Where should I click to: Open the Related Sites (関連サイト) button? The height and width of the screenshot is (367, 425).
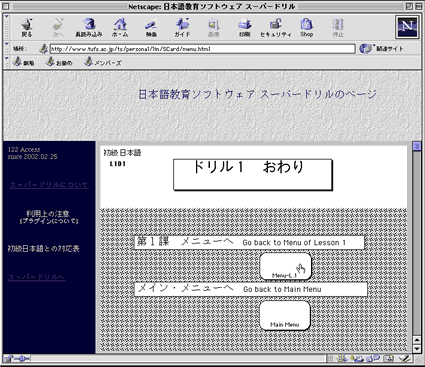[x=382, y=49]
